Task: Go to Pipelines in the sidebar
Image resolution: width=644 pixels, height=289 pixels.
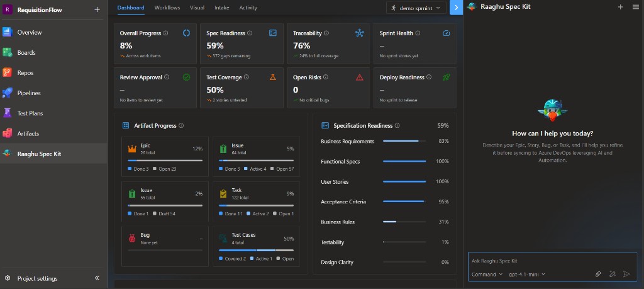Action: pos(29,93)
